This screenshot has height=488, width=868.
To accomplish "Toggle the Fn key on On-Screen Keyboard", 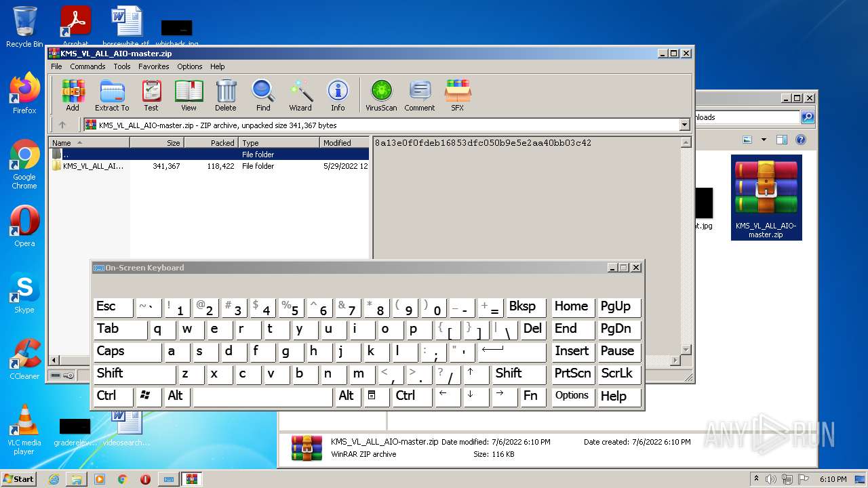I will click(x=533, y=396).
